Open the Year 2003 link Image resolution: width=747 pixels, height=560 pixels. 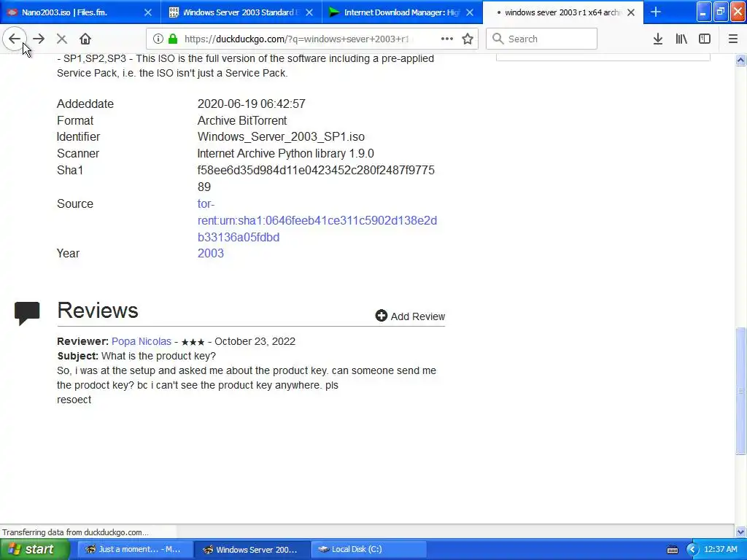point(211,253)
